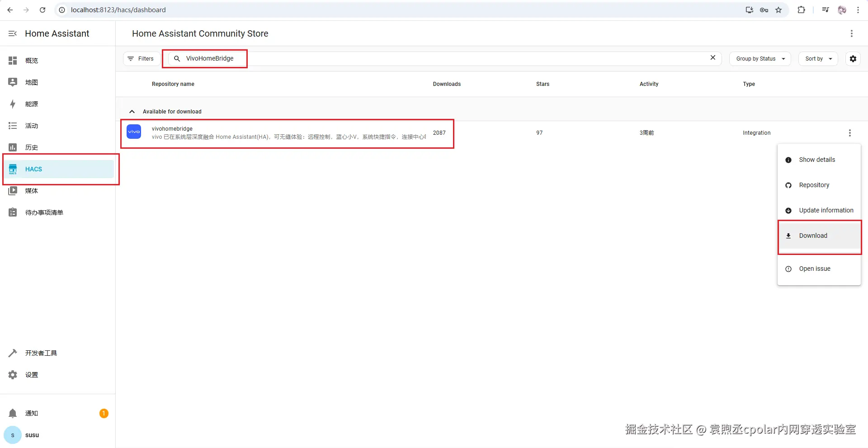Image resolution: width=868 pixels, height=448 pixels.
Task: Open the browser profile avatar
Action: click(842, 10)
